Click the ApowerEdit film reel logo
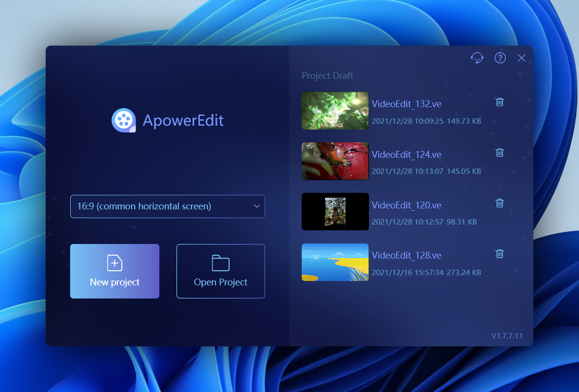Viewport: 579px width, 392px height. coord(124,120)
